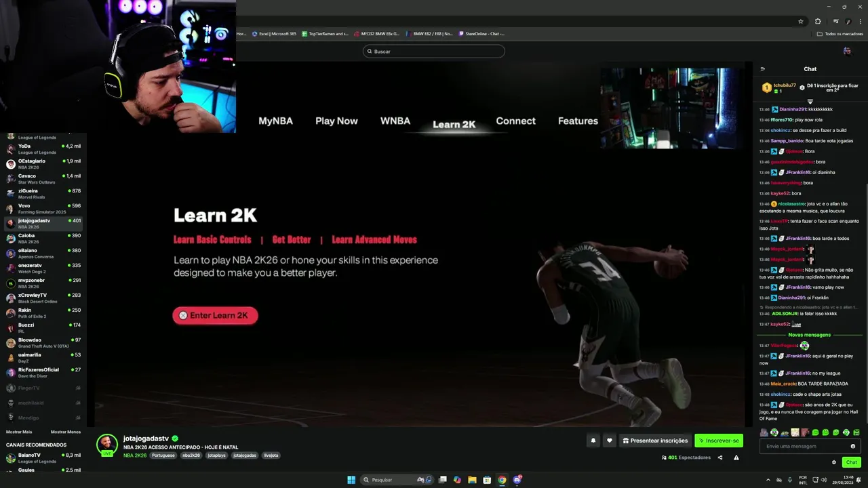Open chat settings gear icon

pos(834,462)
